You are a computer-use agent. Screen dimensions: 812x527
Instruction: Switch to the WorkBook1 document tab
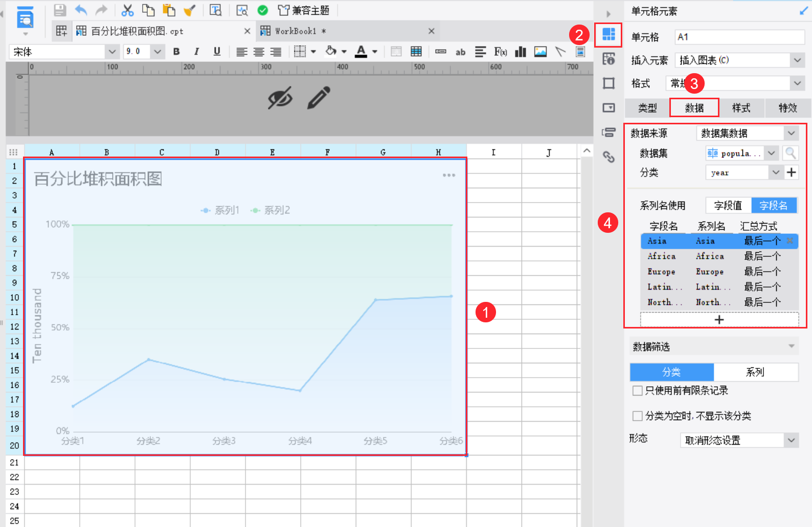click(x=296, y=31)
